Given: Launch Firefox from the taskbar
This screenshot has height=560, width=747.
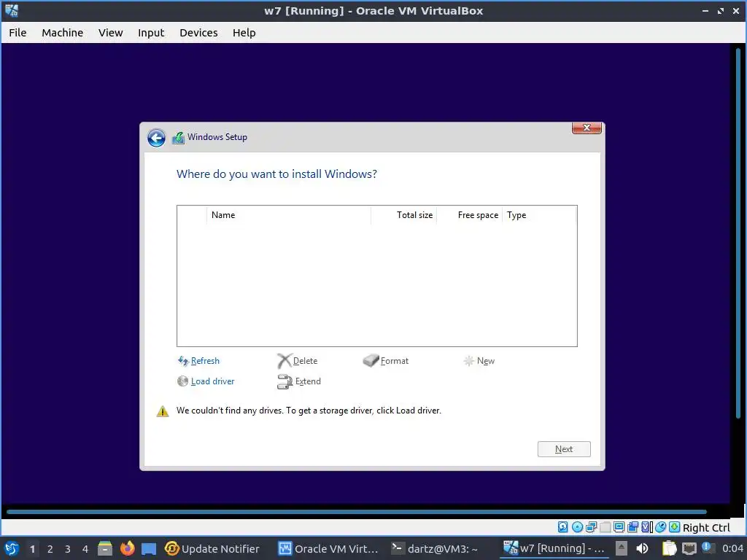Looking at the screenshot, I should (127, 548).
